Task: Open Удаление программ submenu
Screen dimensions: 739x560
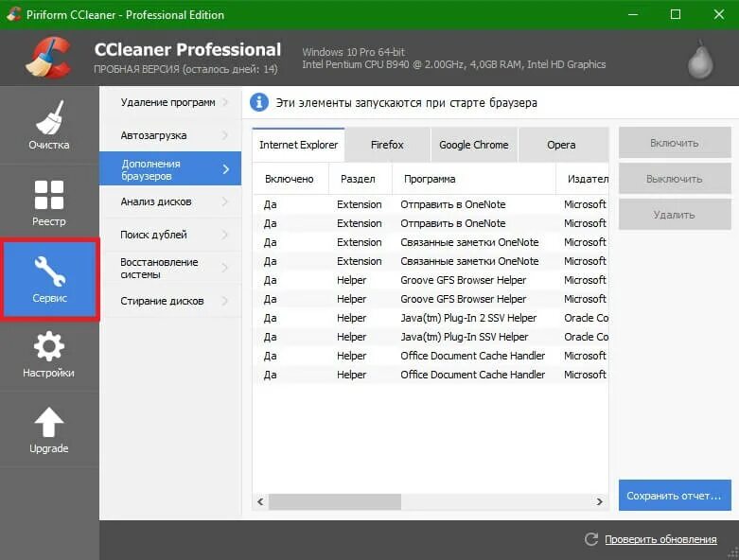Action: point(170,102)
